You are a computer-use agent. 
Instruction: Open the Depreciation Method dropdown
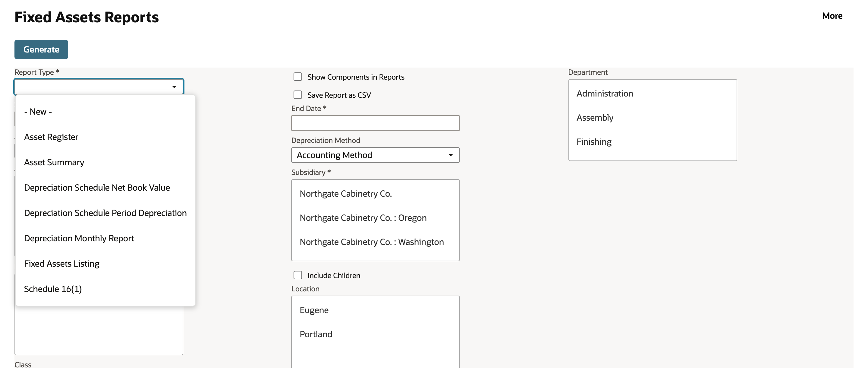(375, 155)
